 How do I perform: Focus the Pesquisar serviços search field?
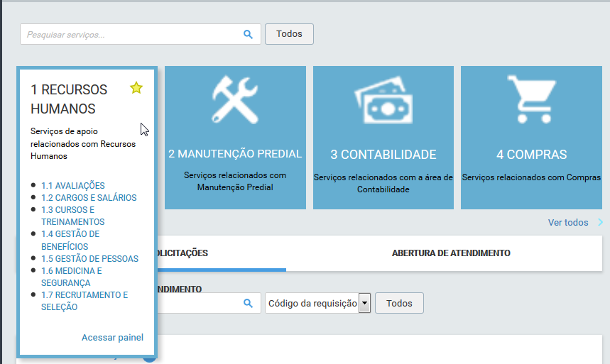click(131, 34)
